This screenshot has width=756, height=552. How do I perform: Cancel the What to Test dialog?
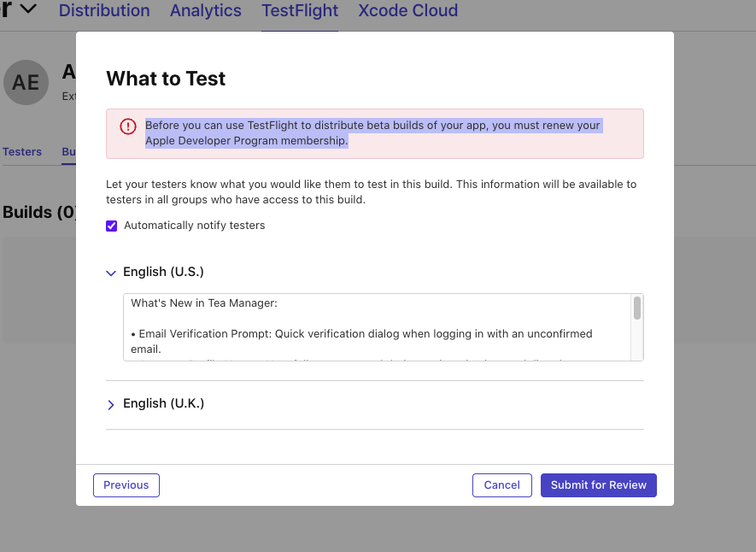coord(502,485)
